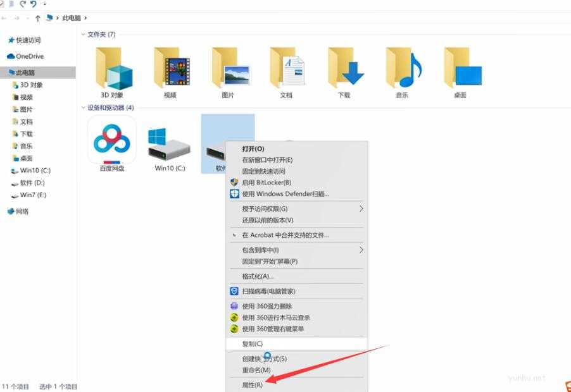Open the Quick Access Toolbar customize dropdown
This screenshot has width=571, height=392.
(x=44, y=5)
